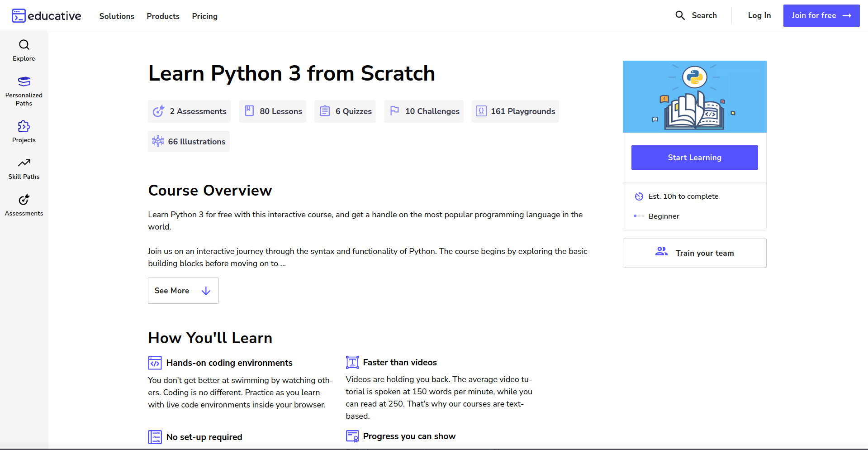
Task: Click the search magnifier icon in header
Action: click(680, 15)
